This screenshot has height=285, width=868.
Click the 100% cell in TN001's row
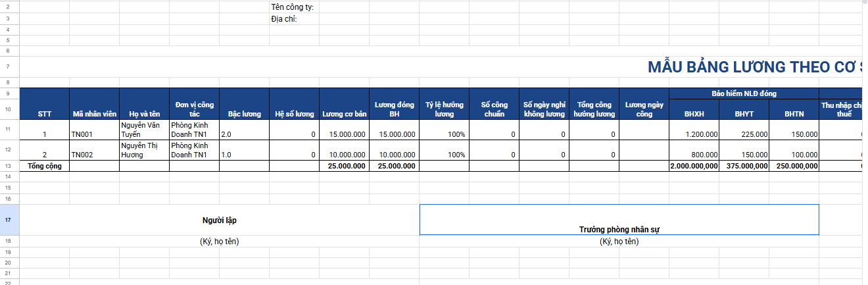click(x=445, y=130)
